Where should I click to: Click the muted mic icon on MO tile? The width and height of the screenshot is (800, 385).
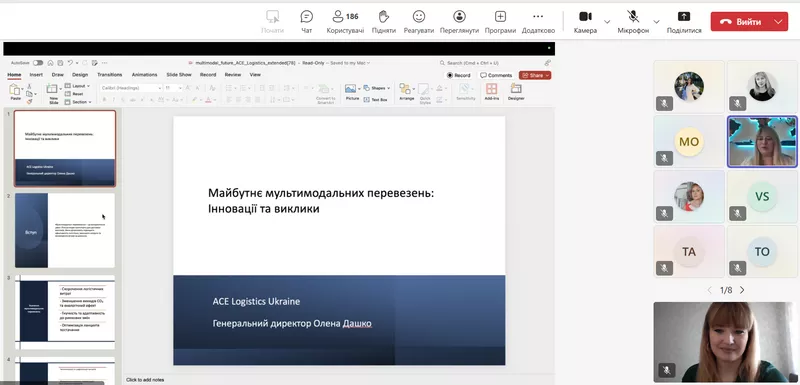(664, 158)
